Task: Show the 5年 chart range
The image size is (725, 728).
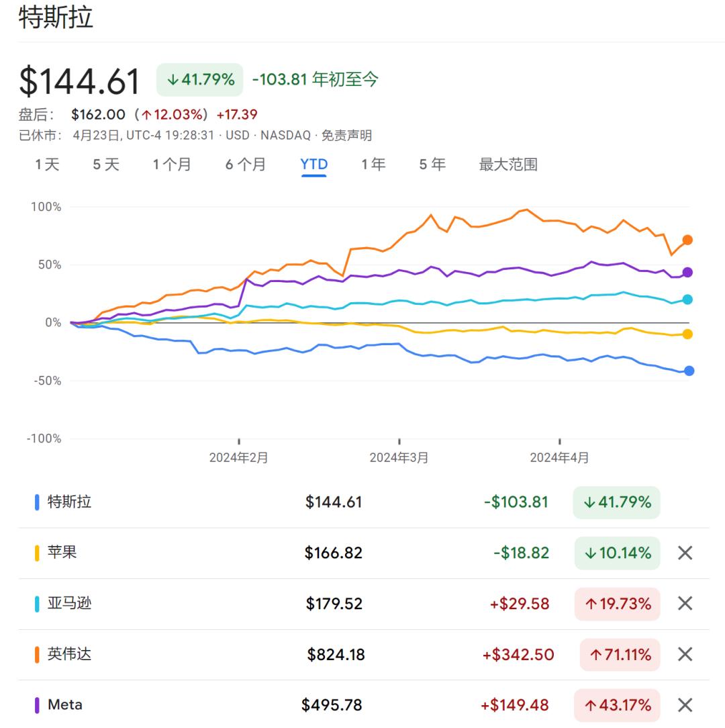Action: [432, 165]
